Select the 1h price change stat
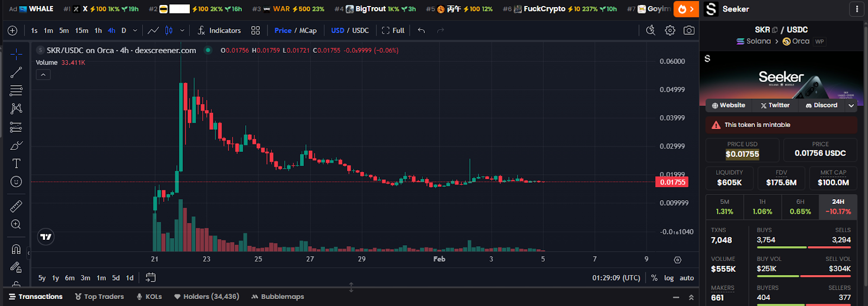Screen dimensions: 868x306 762,207
